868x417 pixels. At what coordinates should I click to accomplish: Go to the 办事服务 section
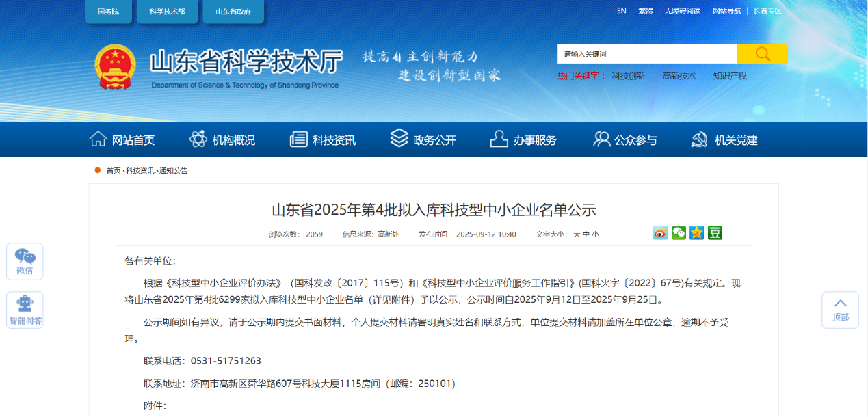click(x=523, y=140)
